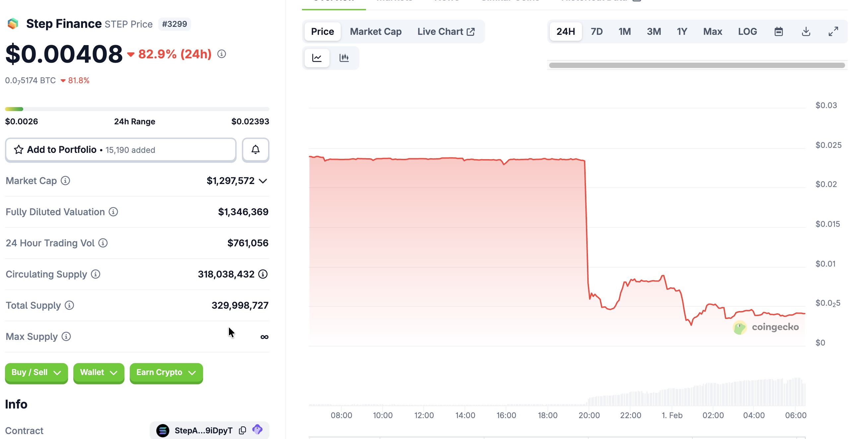Expand chart to fullscreen
868x439 pixels.
(833, 31)
